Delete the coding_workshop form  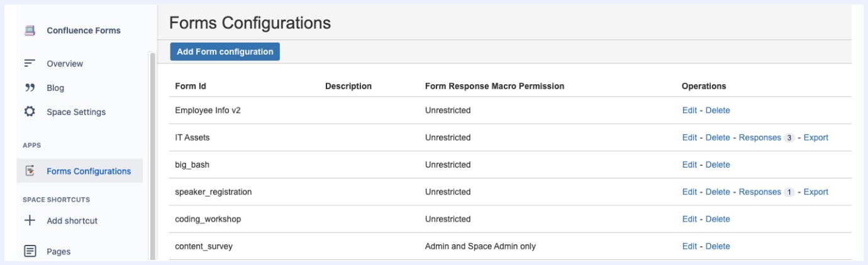point(718,219)
